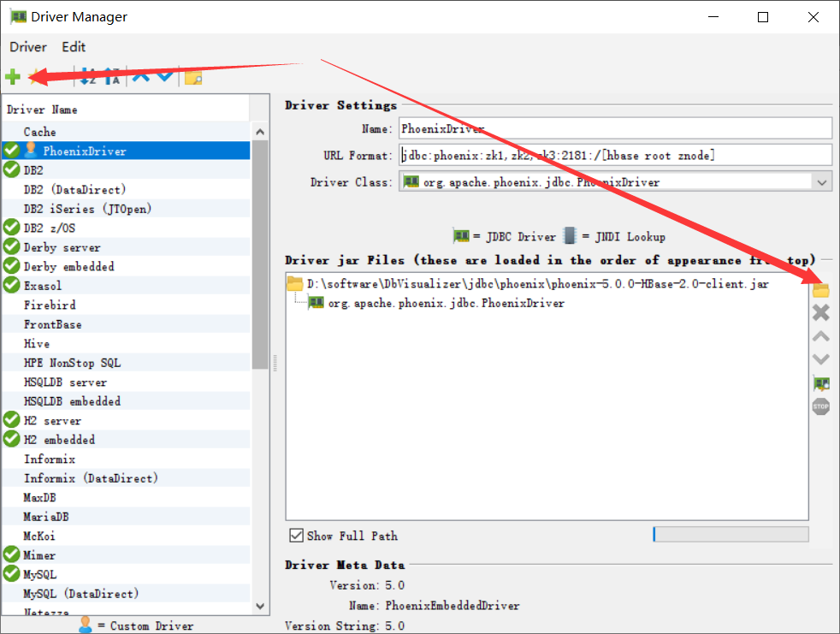Find driver class using the JDBC driver icon
Screen dimensions: 840x634
[820, 383]
